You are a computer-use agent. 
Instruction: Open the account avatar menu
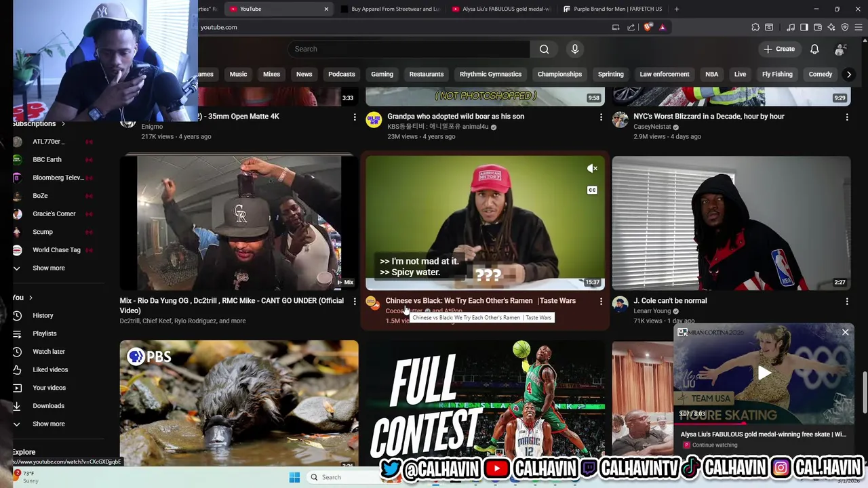tap(841, 49)
